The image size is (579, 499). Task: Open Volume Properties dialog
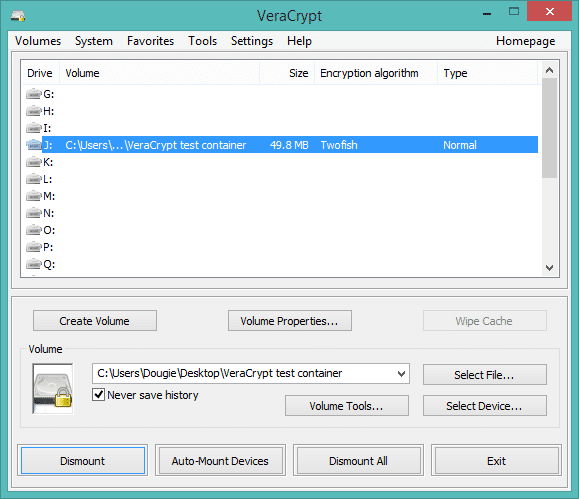pos(290,321)
